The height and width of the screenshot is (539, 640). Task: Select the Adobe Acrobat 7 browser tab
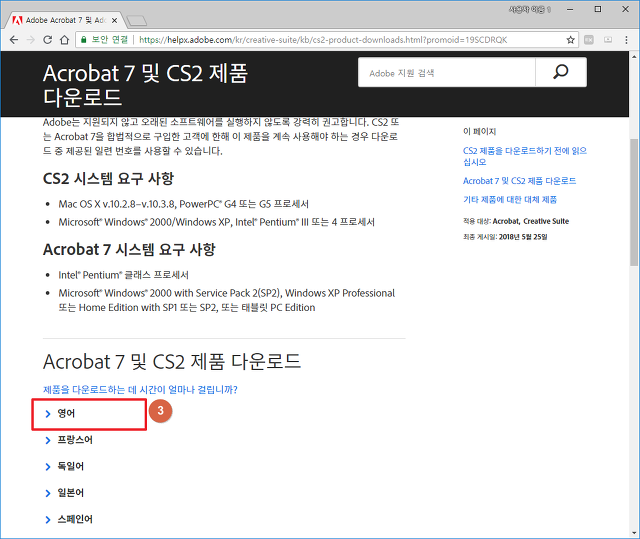coord(63,20)
